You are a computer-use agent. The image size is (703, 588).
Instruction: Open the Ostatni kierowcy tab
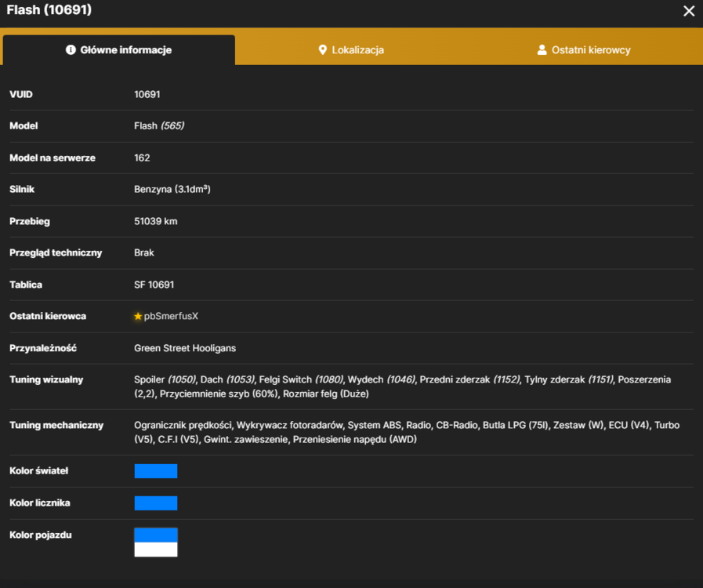coord(584,50)
